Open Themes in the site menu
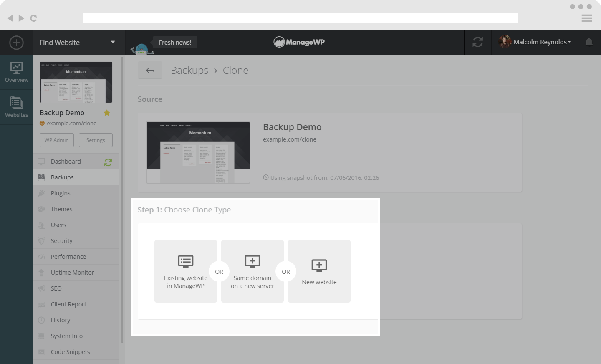601x364 pixels. point(76,209)
